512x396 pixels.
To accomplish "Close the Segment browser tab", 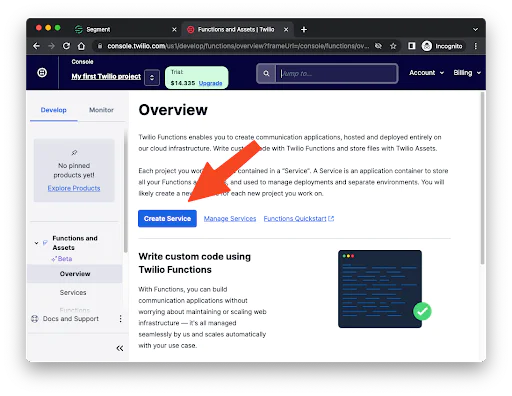I will pyautogui.click(x=174, y=30).
